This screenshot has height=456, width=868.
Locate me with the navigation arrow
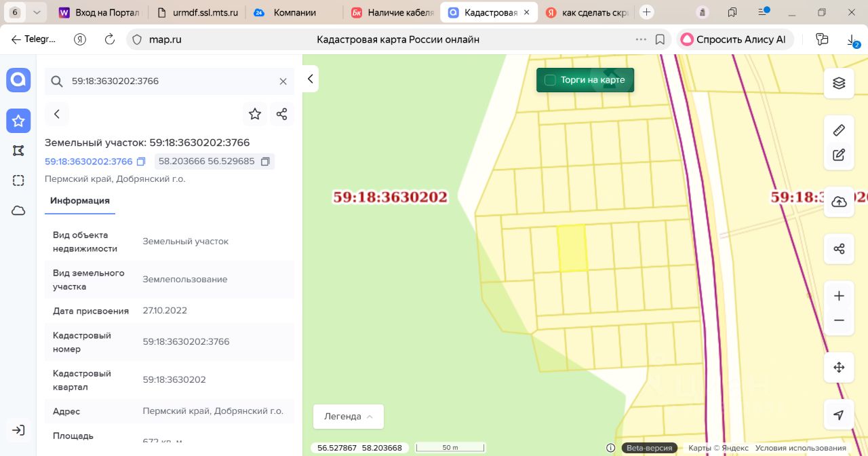tap(839, 415)
